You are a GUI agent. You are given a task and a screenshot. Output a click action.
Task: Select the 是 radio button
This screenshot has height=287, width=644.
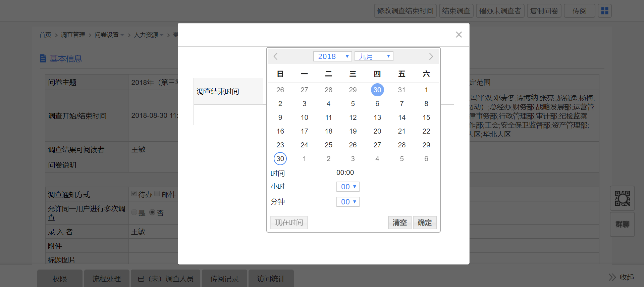coord(134,212)
